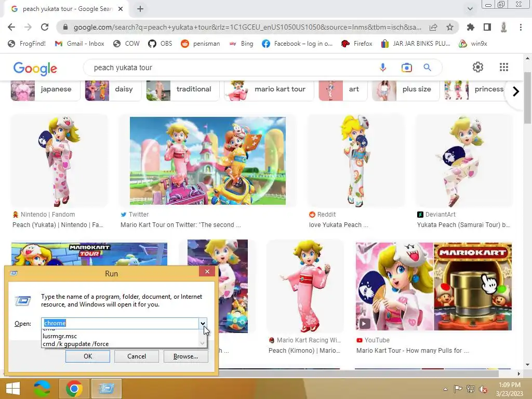Open the Bing bookmark
This screenshot has height=399, width=532.
click(x=241, y=44)
